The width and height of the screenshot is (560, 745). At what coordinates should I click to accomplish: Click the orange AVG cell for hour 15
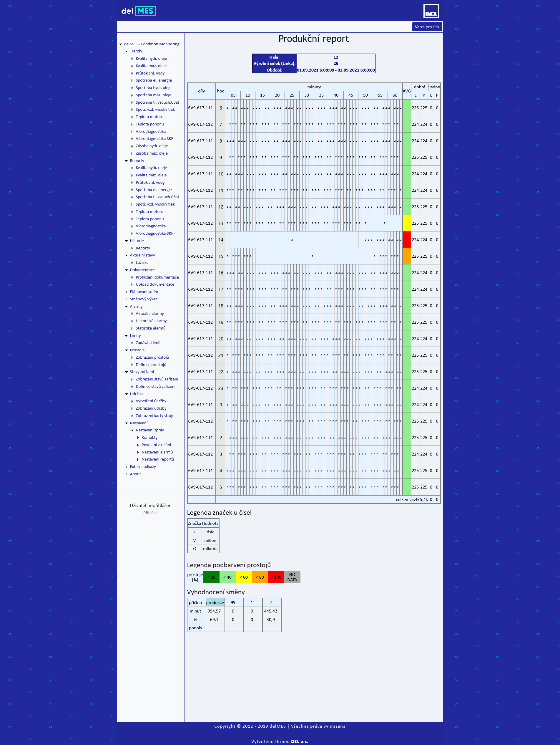(407, 256)
